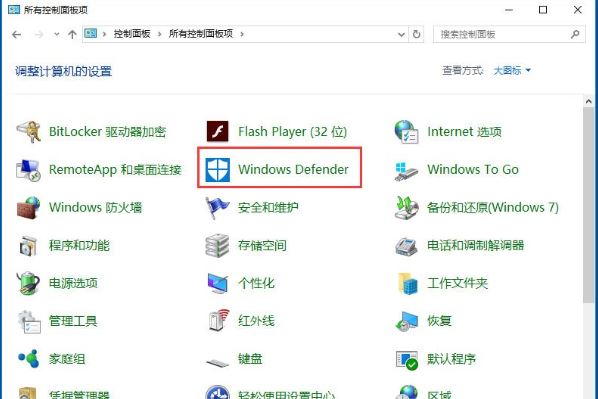Click the vertical scrollbar up arrow
Viewport: 598px width, 399px height.
tap(588, 101)
